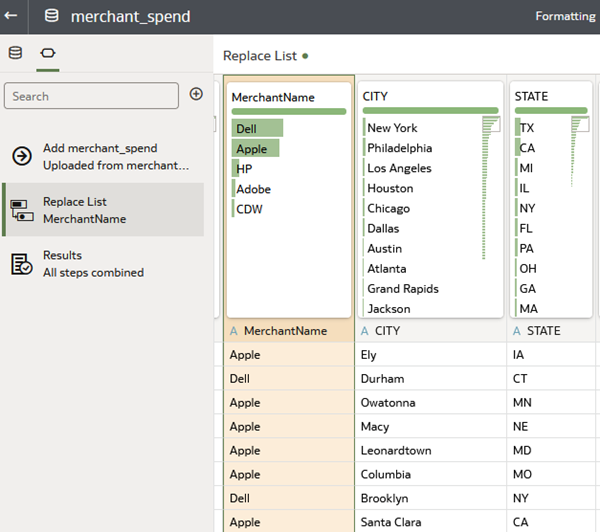Click the Add merchant_spend step arrow icon
The height and width of the screenshot is (532, 600).
tap(21, 156)
